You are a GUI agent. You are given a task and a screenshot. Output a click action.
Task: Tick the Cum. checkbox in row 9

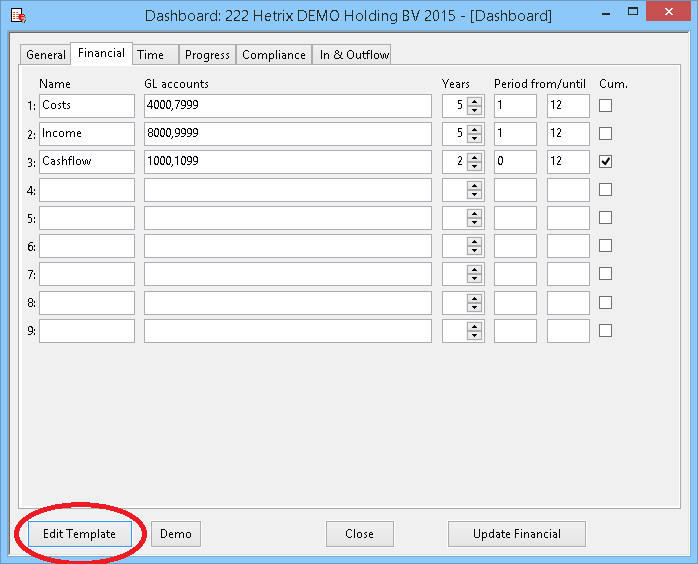[605, 331]
